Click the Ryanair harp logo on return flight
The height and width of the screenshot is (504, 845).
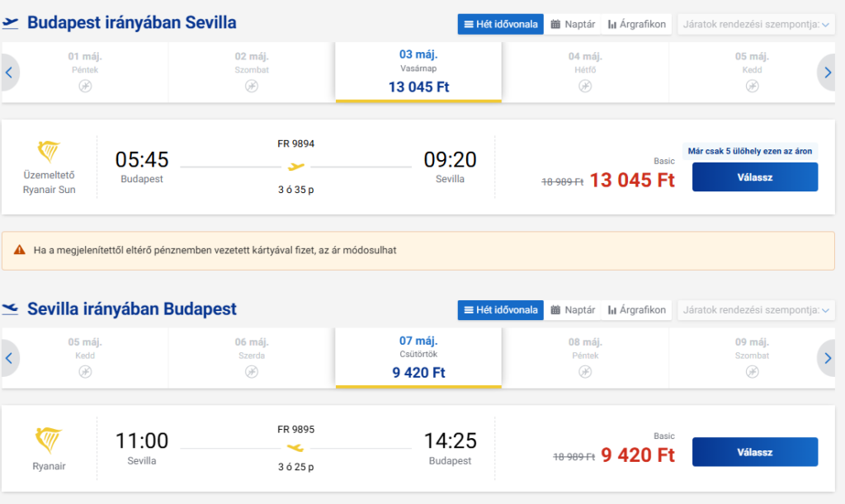pyautogui.click(x=49, y=439)
